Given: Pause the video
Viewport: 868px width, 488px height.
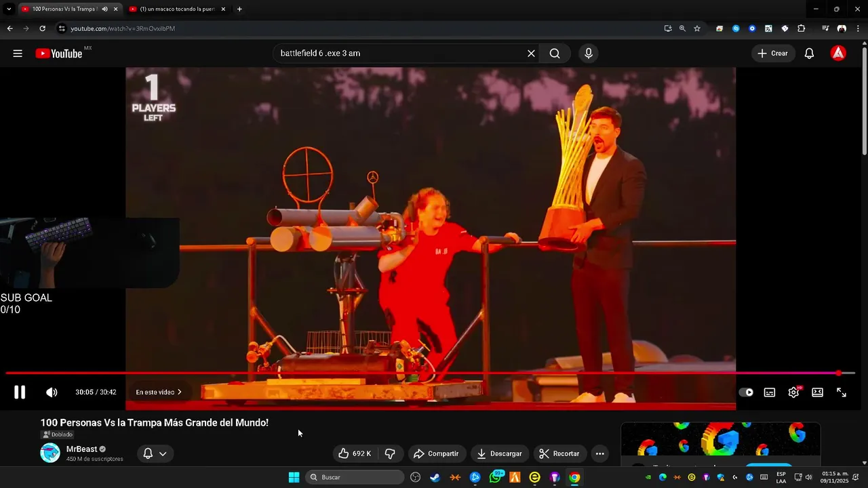Looking at the screenshot, I should [x=20, y=392].
